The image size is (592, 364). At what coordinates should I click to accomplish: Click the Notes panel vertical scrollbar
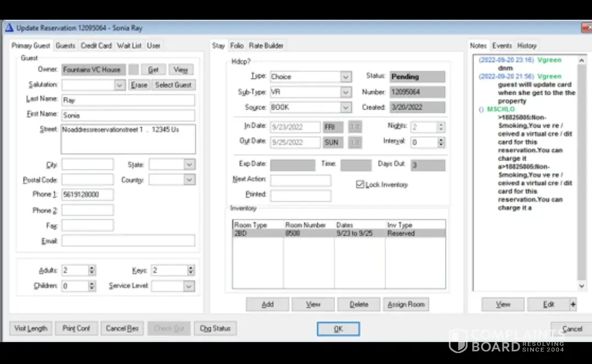(582, 164)
